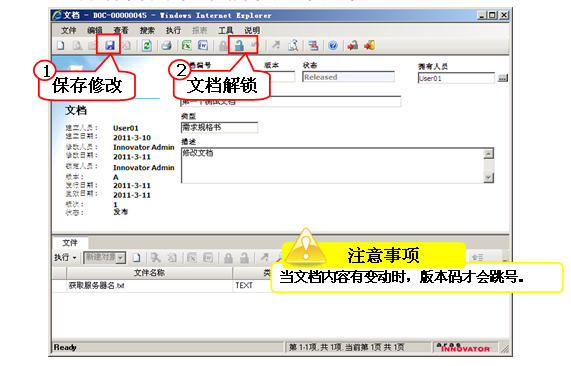Click the Save (floppy disk) toolbar icon

[x=110, y=46]
